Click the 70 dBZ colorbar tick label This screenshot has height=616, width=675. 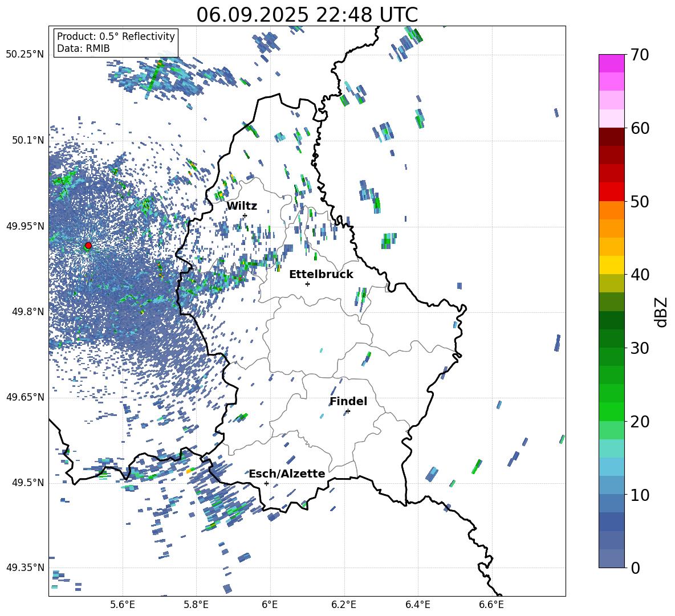coord(639,55)
